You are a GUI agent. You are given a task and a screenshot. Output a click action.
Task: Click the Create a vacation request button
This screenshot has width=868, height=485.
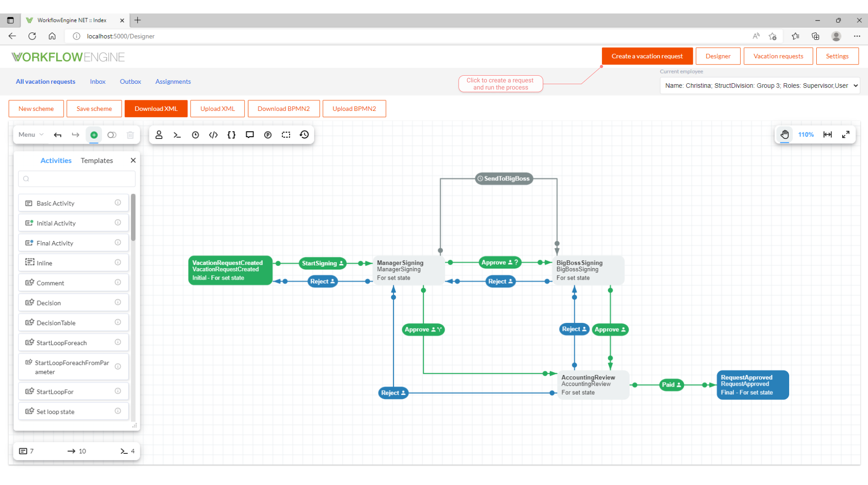tap(647, 56)
